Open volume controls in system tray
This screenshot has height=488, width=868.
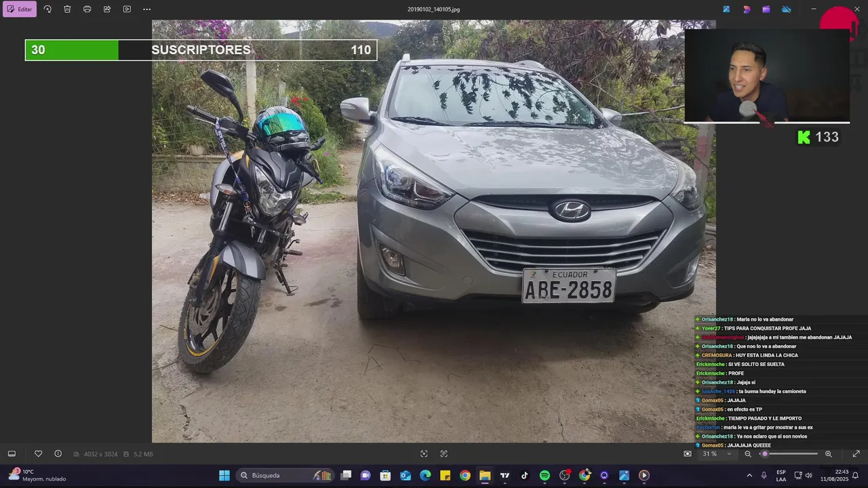click(x=808, y=476)
